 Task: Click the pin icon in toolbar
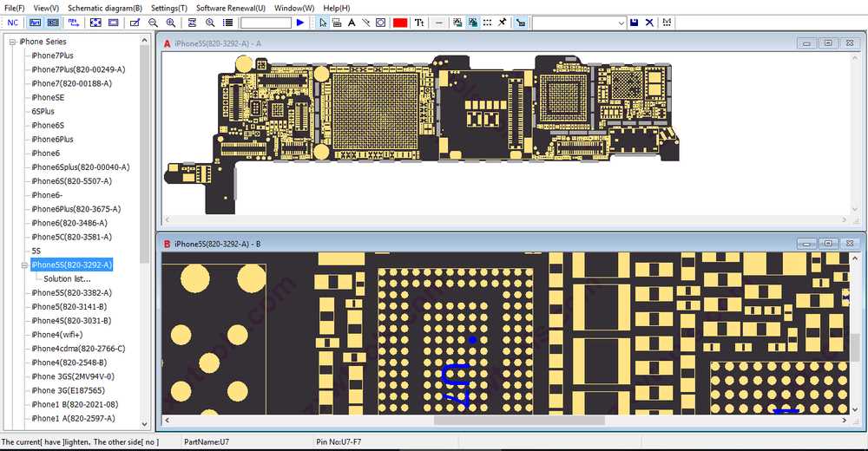click(502, 23)
